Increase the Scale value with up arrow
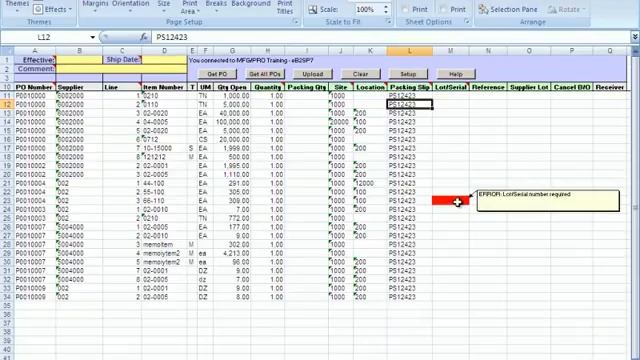 pos(386,7)
